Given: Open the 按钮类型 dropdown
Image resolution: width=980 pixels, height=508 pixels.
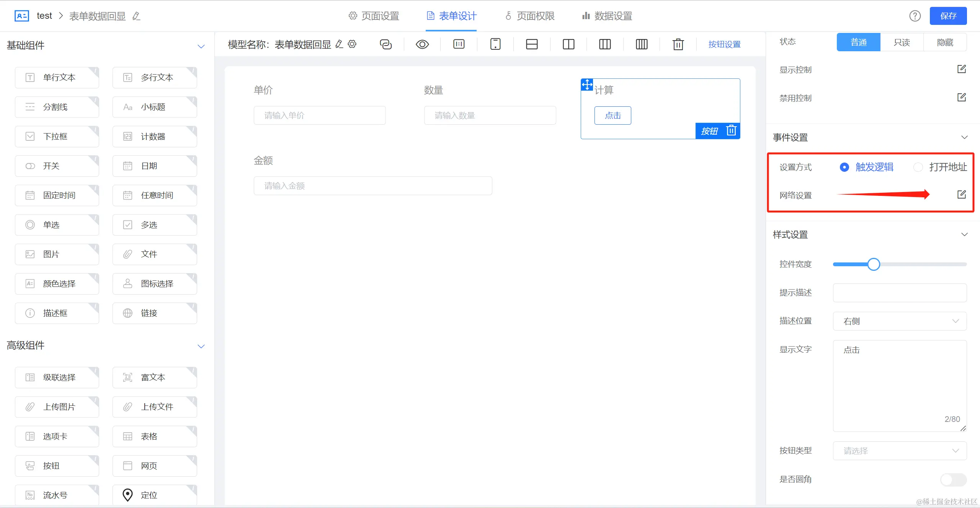Looking at the screenshot, I should (x=900, y=451).
